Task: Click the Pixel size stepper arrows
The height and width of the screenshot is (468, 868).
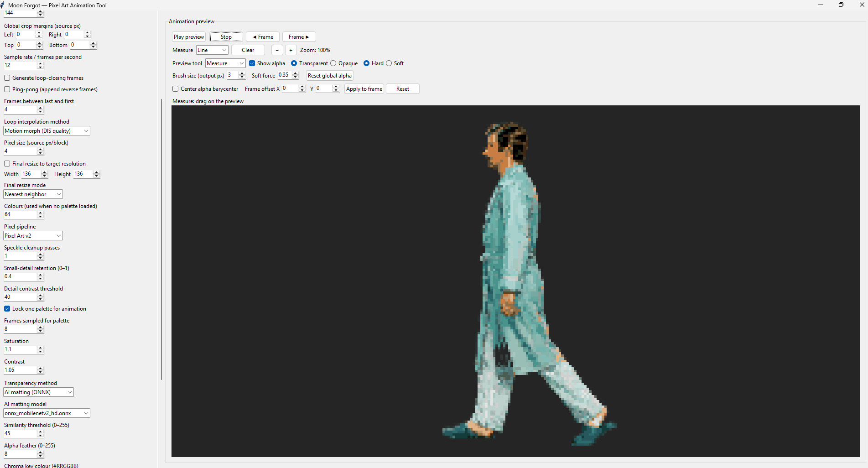Action: (40, 151)
